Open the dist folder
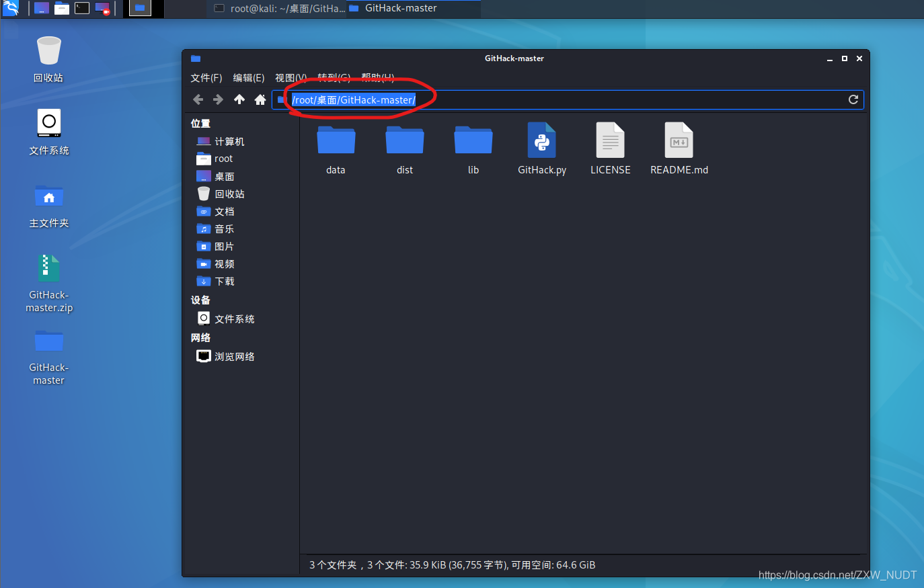The width and height of the screenshot is (924, 588). pos(404,148)
